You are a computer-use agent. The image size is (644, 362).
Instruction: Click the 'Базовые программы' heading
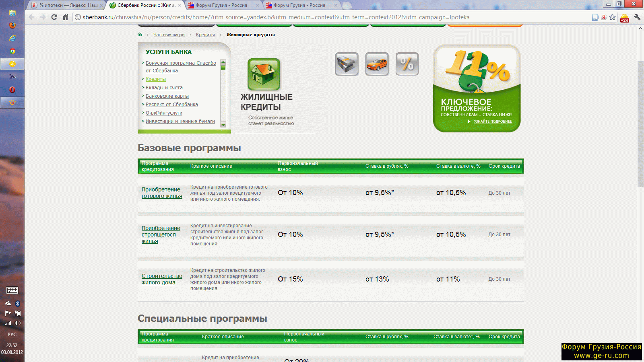[x=189, y=148]
